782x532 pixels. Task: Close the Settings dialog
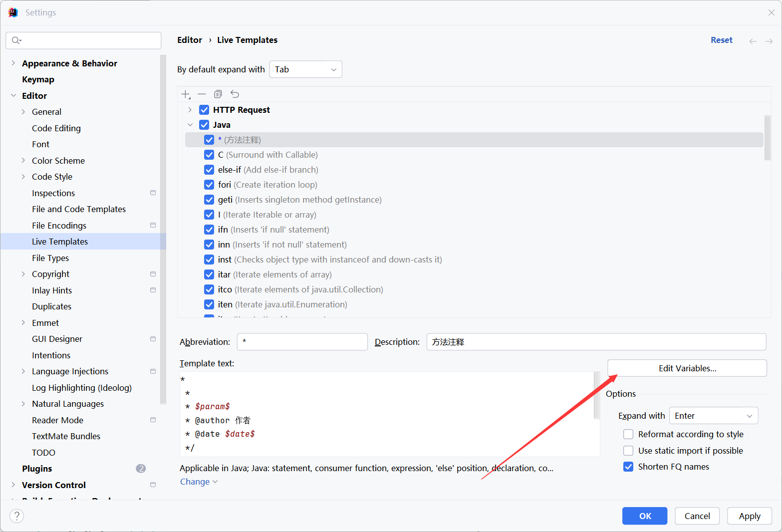point(771,12)
